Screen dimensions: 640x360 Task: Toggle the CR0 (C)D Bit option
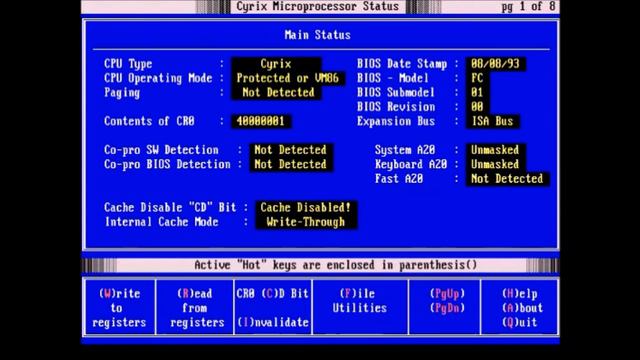click(272, 293)
